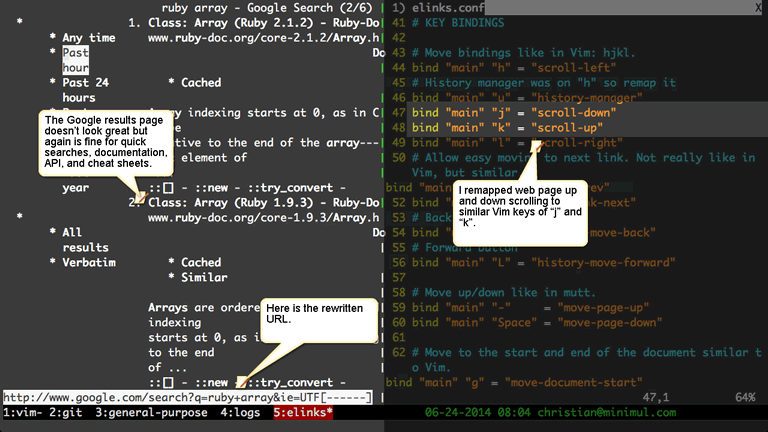Image resolution: width=768 pixels, height=432 pixels.
Task: Open the 'Any time' search filter link
Action: tap(89, 38)
